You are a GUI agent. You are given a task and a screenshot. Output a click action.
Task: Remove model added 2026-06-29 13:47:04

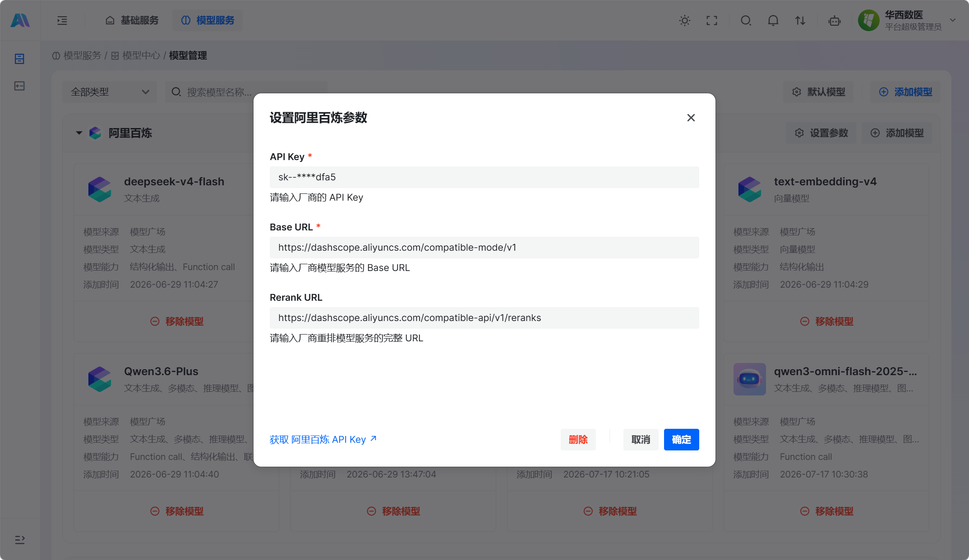(x=393, y=511)
